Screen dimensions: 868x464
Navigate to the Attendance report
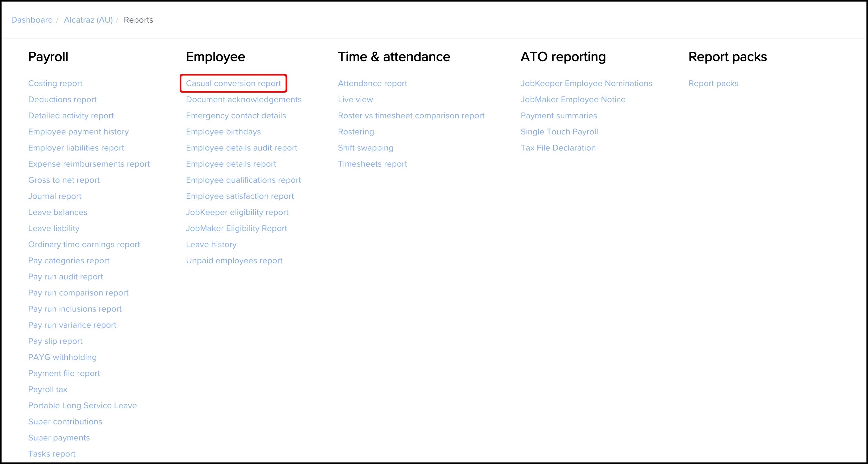tap(373, 83)
